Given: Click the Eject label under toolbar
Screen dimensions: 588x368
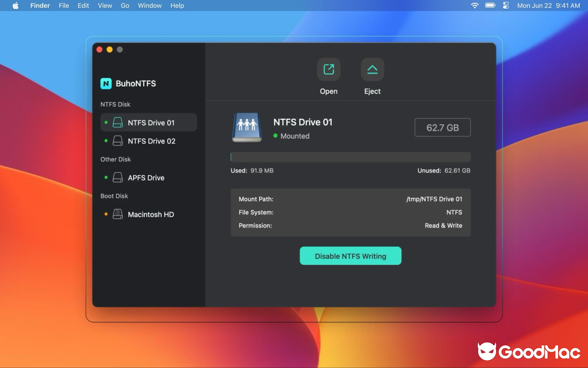Looking at the screenshot, I should (372, 91).
